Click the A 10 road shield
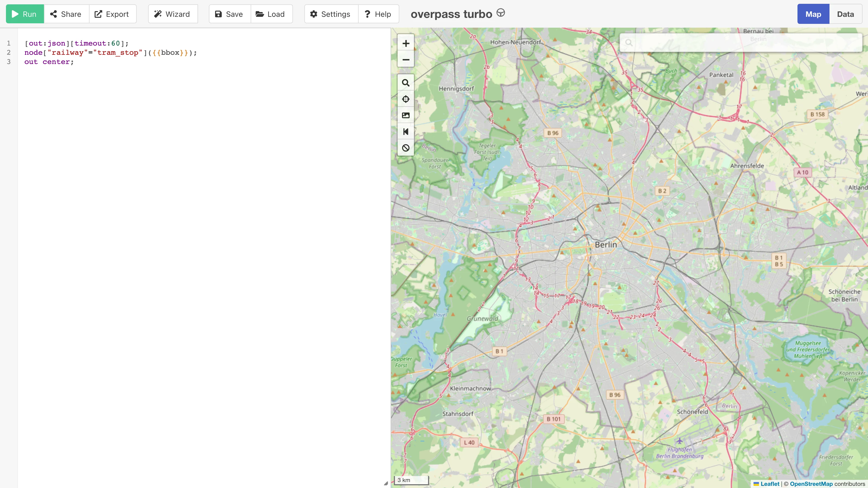Screen dimensions: 868x488 tap(803, 172)
